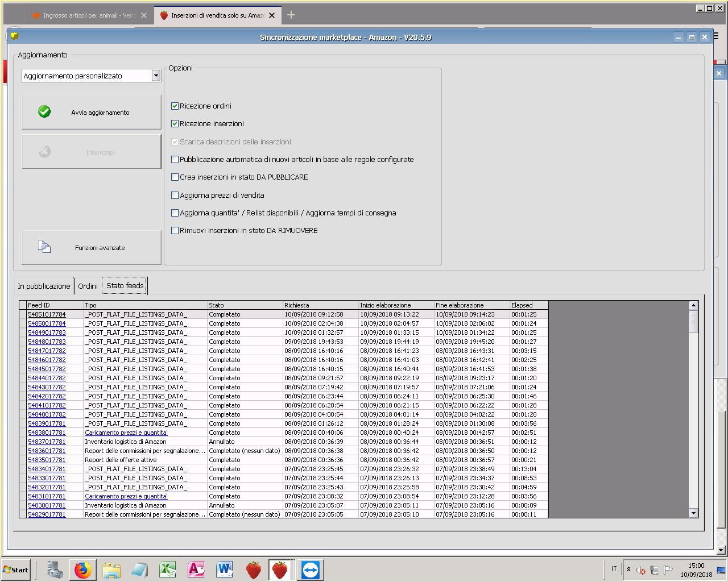Click the Start button
This screenshot has width=728, height=582.
pyautogui.click(x=16, y=570)
